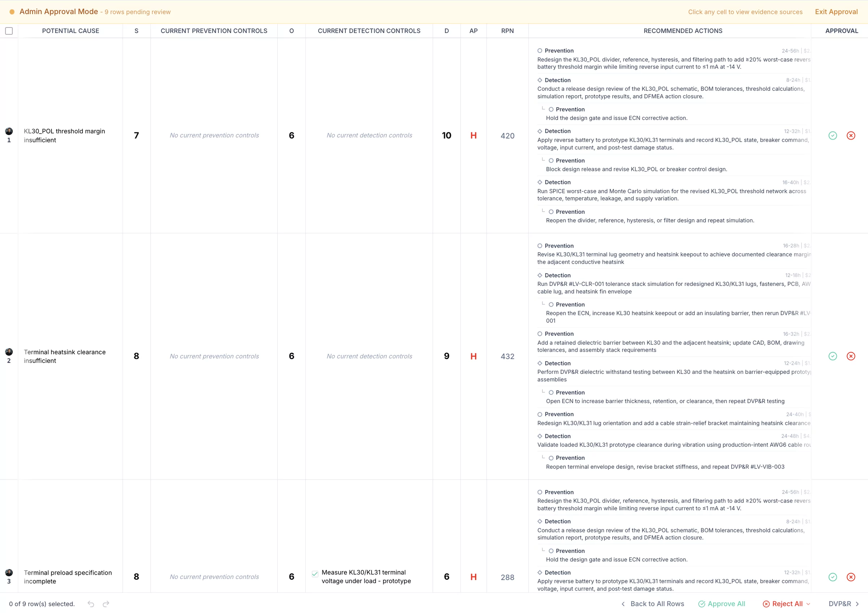Click row 1 'No current prevention controls'

(214, 135)
